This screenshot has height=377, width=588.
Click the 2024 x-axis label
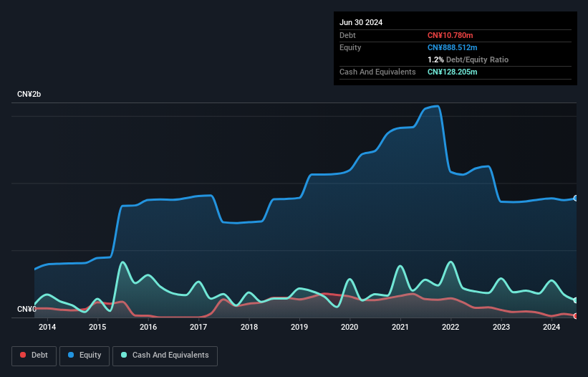pyautogui.click(x=551, y=327)
